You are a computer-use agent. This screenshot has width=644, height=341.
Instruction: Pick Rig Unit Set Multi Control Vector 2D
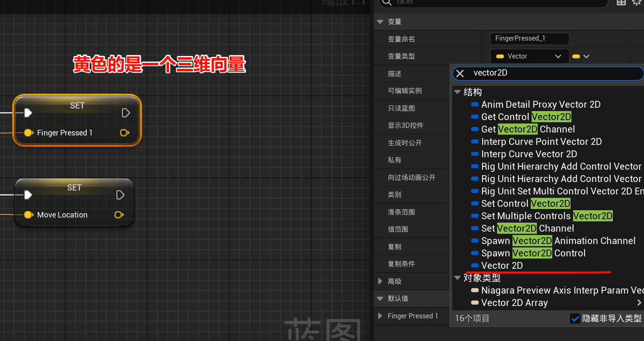click(x=562, y=191)
